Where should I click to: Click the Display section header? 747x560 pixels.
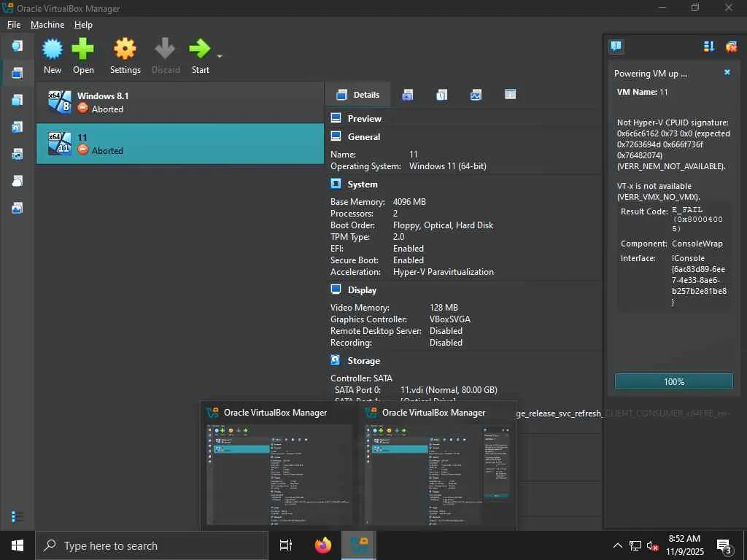[x=362, y=290]
